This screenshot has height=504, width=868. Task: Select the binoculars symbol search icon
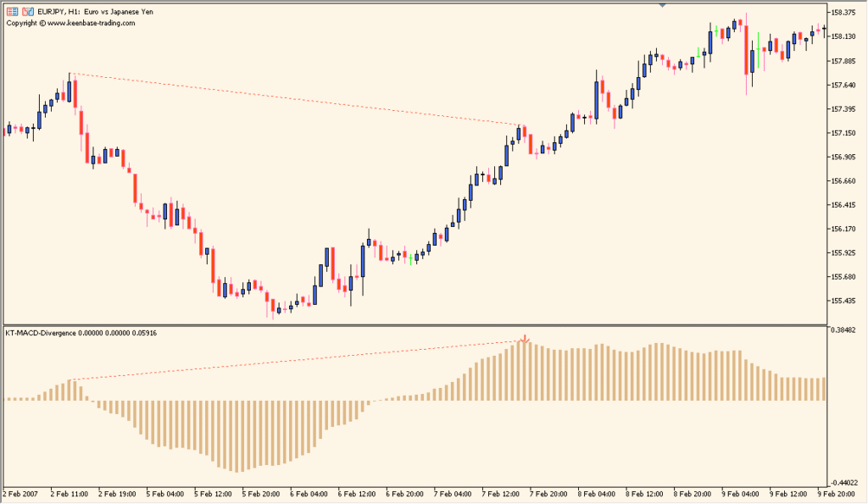pos(28,11)
